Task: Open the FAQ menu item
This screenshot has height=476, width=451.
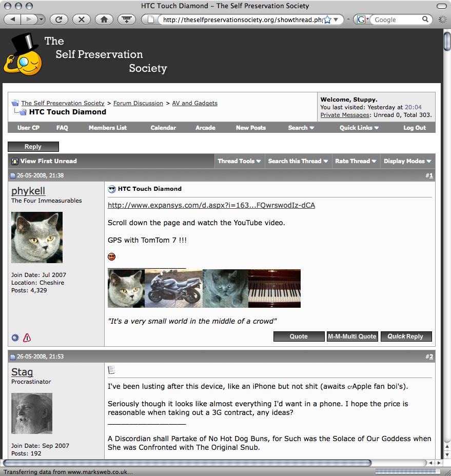Action: point(62,128)
